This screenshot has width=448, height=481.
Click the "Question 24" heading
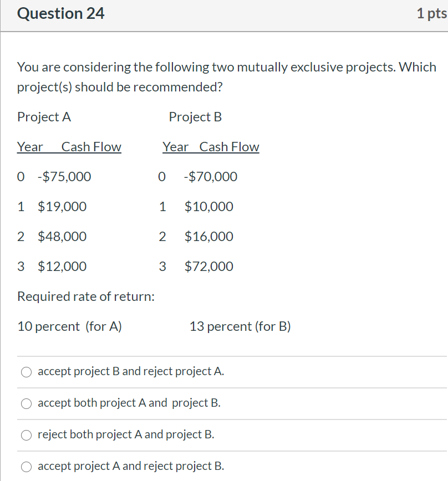(61, 14)
